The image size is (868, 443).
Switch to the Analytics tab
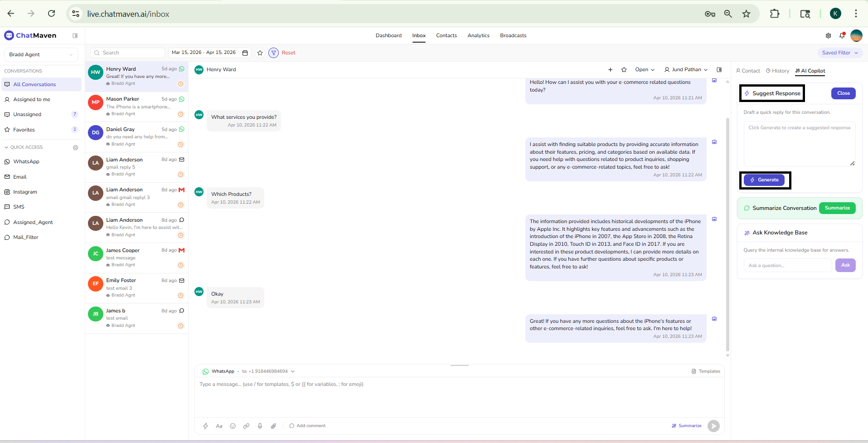(x=478, y=35)
